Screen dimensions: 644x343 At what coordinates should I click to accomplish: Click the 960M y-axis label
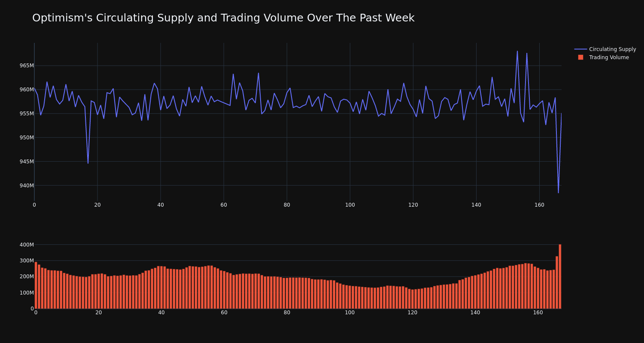pos(27,90)
